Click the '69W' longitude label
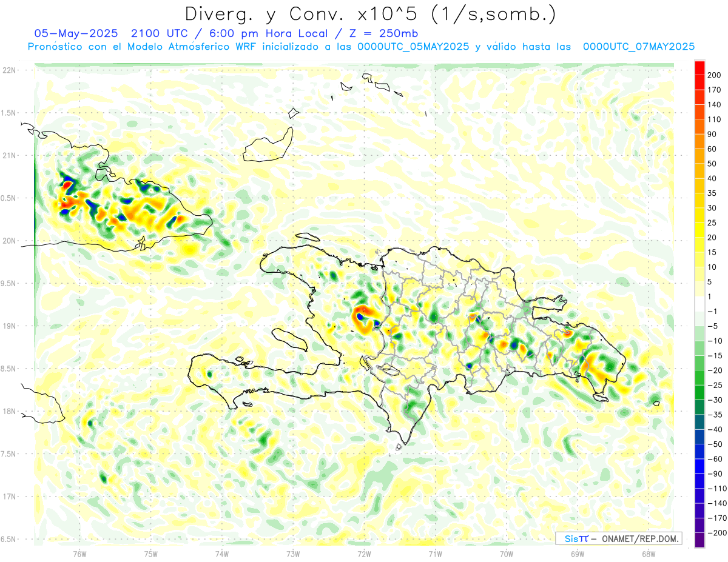Image resolution: width=728 pixels, height=562 pixels. click(x=578, y=554)
